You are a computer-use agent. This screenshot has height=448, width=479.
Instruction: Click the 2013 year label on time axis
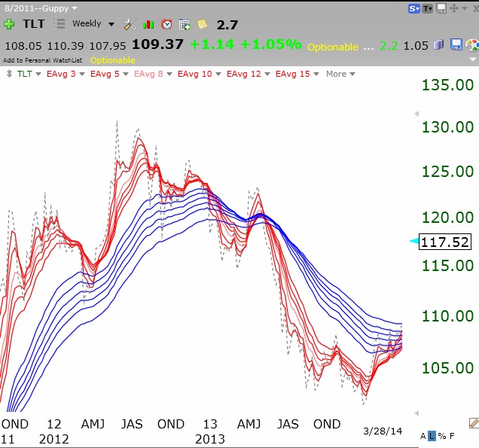click(x=210, y=439)
